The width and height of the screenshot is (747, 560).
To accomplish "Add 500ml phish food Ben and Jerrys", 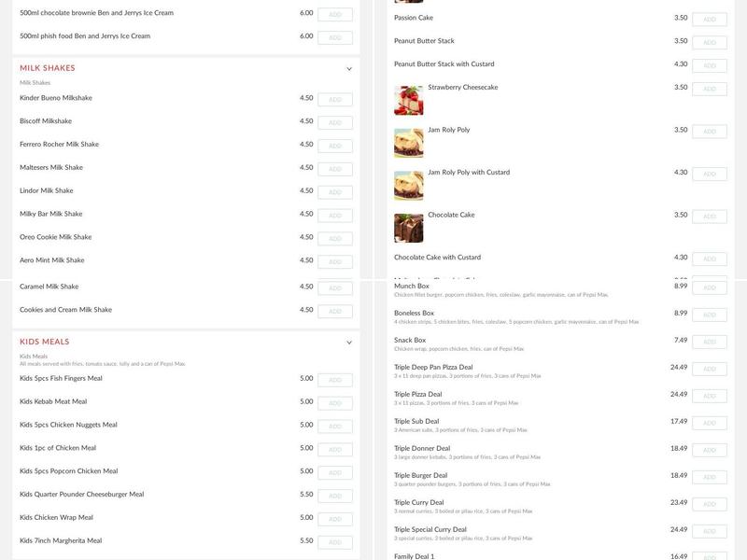I will coord(335,37).
